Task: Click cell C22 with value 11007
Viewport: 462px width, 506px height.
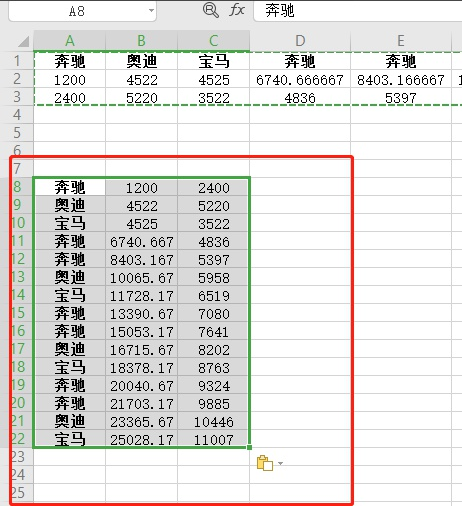Action: pyautogui.click(x=214, y=439)
